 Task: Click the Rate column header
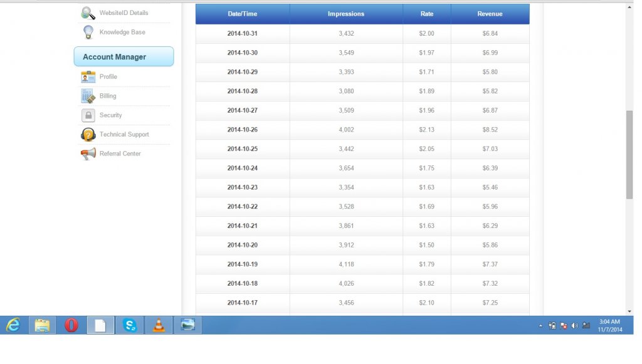pos(426,14)
